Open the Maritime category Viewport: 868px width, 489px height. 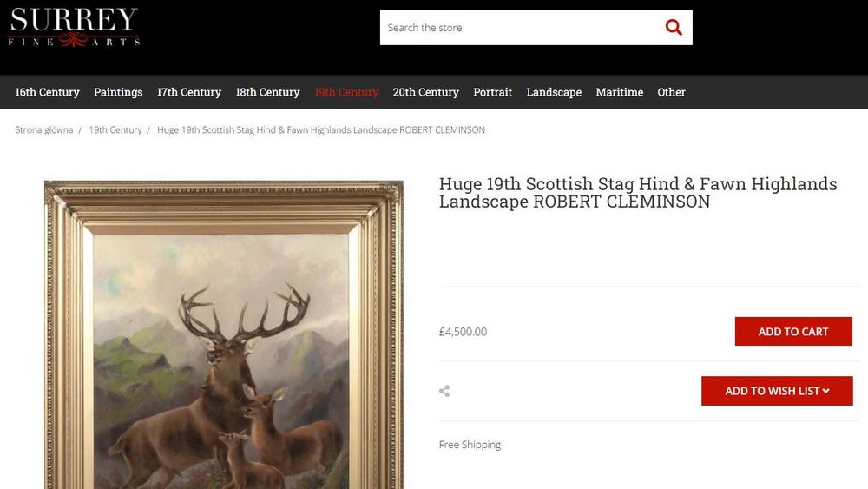pyautogui.click(x=620, y=92)
